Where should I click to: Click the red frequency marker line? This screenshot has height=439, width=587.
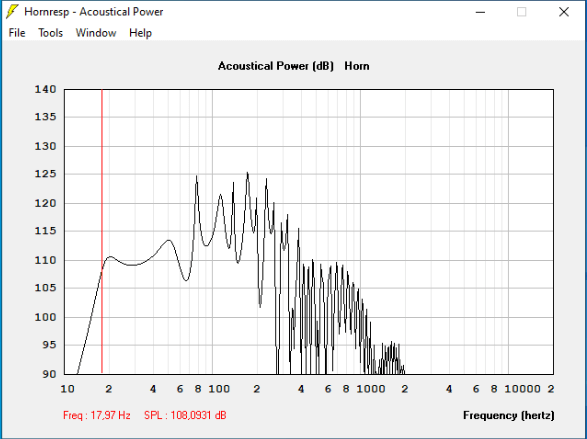(x=102, y=231)
